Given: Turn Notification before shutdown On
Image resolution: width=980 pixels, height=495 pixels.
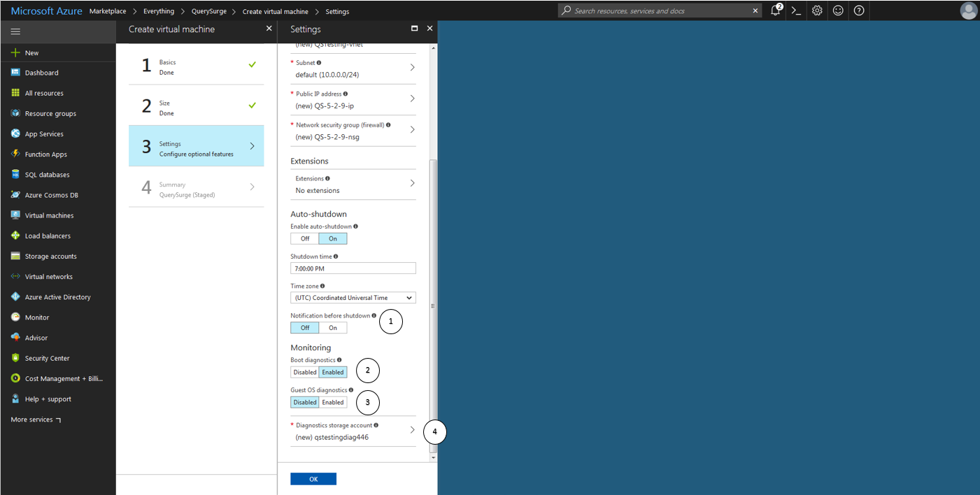Looking at the screenshot, I should (x=333, y=327).
